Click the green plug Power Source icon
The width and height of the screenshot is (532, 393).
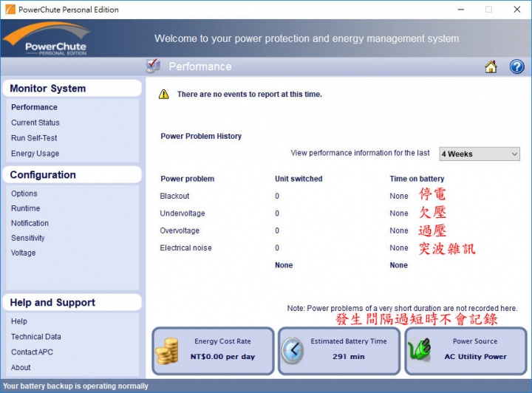420,349
